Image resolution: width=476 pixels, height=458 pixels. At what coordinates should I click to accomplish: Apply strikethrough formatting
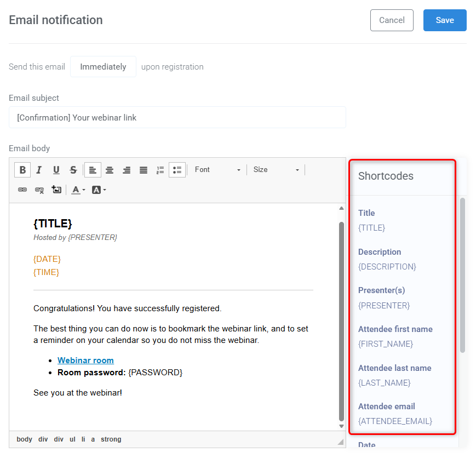coord(73,170)
